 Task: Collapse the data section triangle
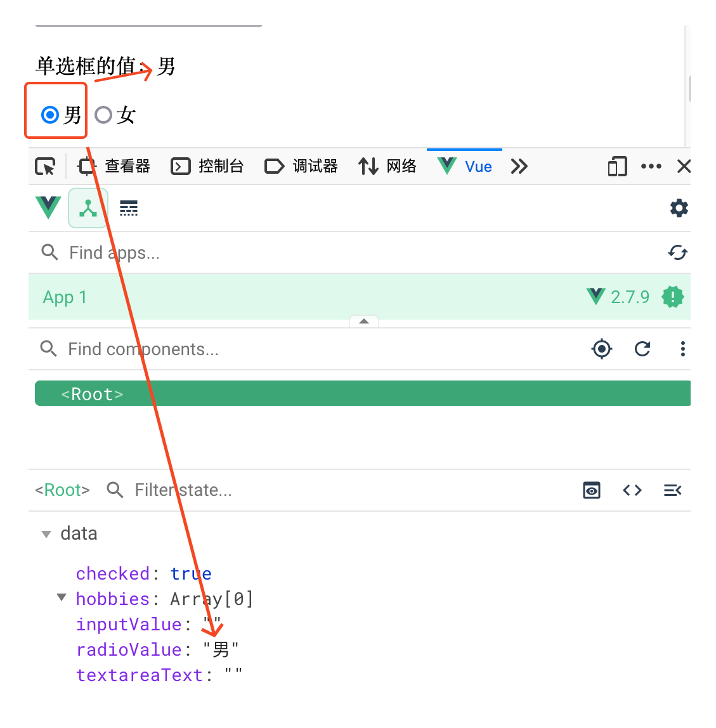point(46,534)
